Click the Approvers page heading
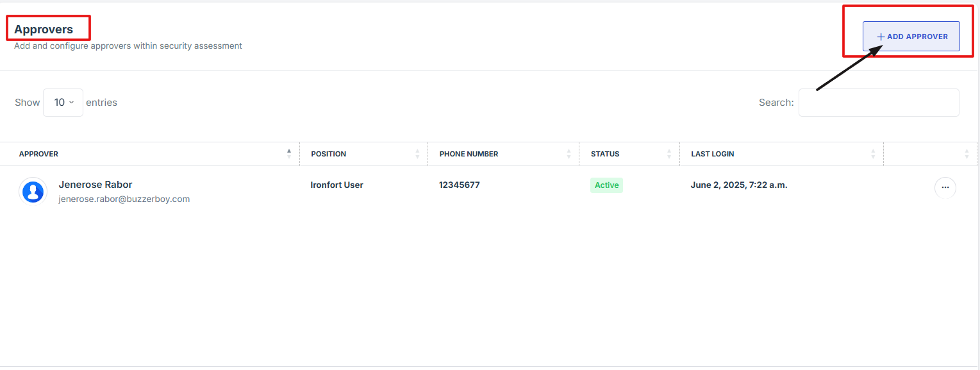The height and width of the screenshot is (370, 980). tap(44, 29)
